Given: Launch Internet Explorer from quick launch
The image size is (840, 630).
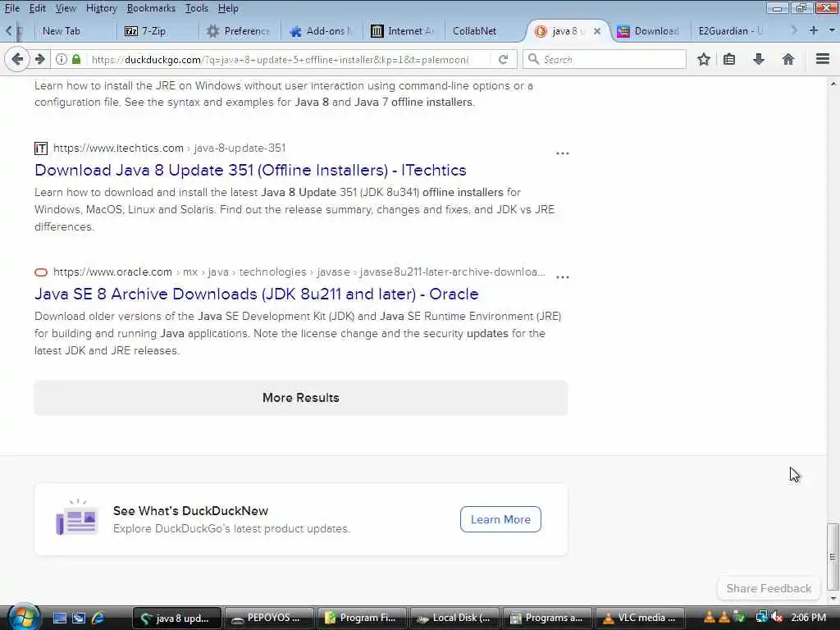Looking at the screenshot, I should click(98, 618).
